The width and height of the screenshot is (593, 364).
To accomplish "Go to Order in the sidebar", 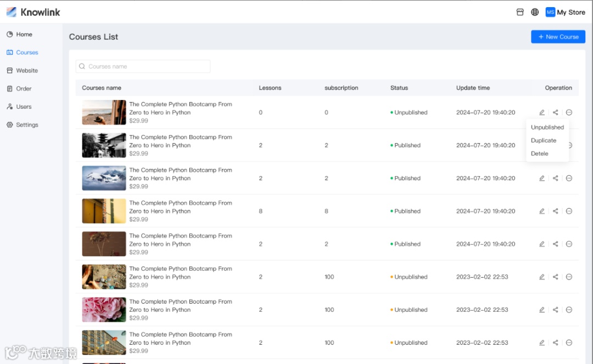I will pos(24,88).
